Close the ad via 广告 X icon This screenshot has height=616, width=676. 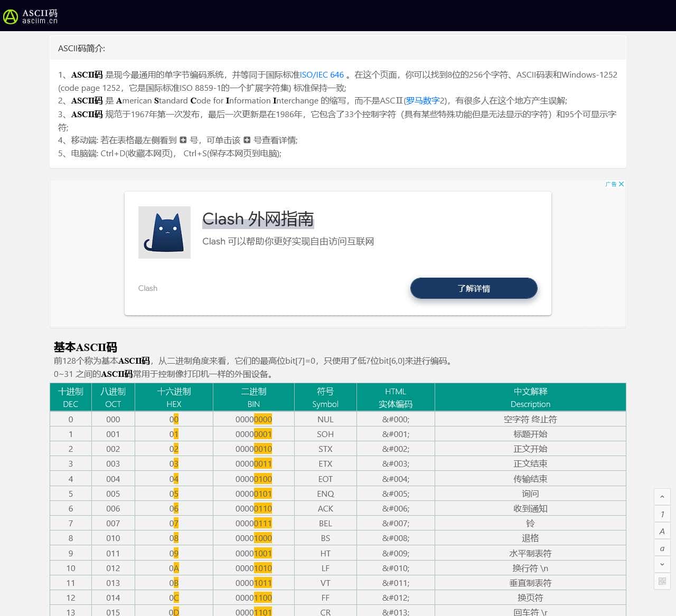[622, 184]
